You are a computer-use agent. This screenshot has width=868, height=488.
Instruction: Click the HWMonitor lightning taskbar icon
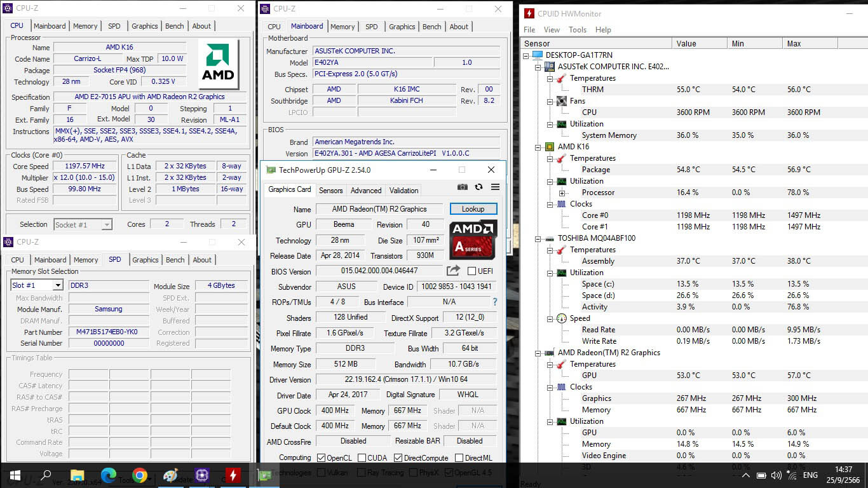(233, 475)
